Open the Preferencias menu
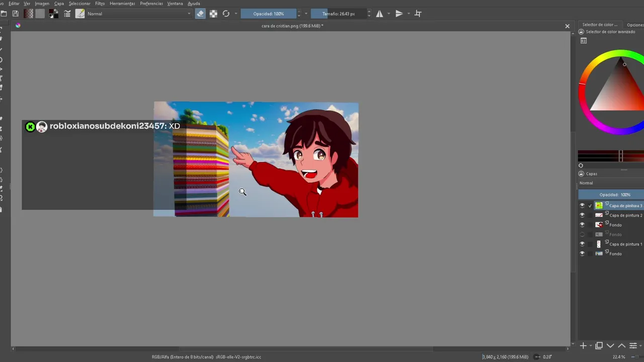644x362 pixels. pos(151,4)
